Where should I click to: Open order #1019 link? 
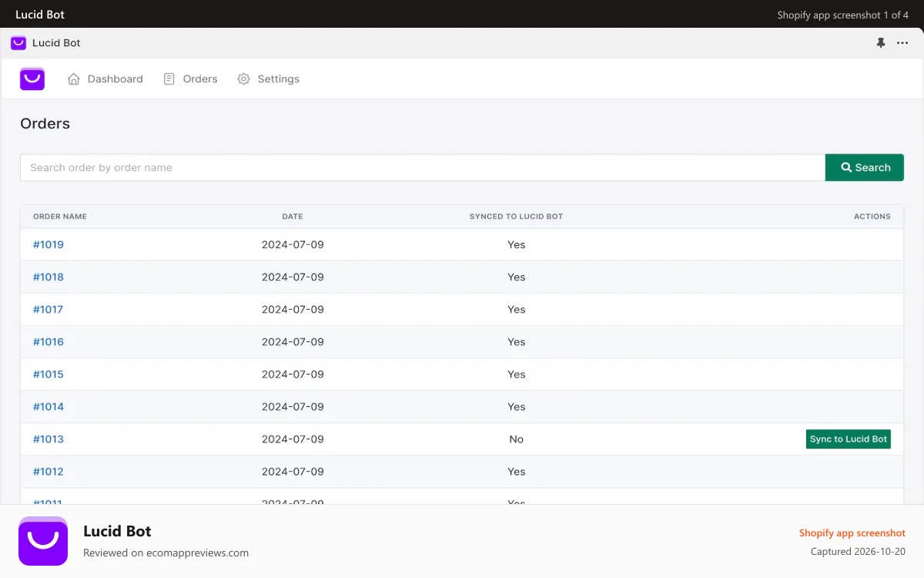(49, 244)
